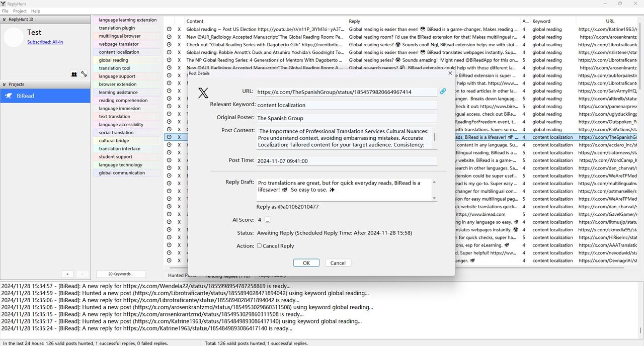The width and height of the screenshot is (644, 346).
Task: Click the 'Subscribed: All-in' link
Action: (x=45, y=42)
